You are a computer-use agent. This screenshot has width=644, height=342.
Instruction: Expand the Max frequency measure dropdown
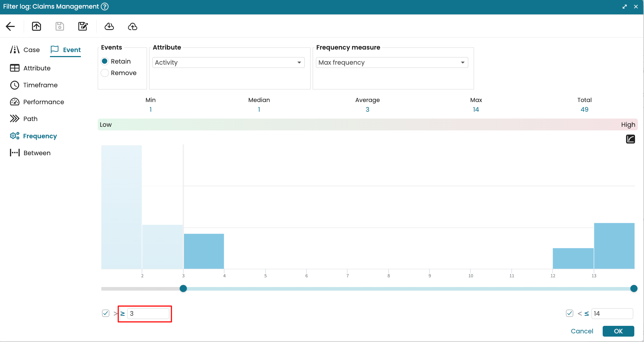(x=392, y=63)
